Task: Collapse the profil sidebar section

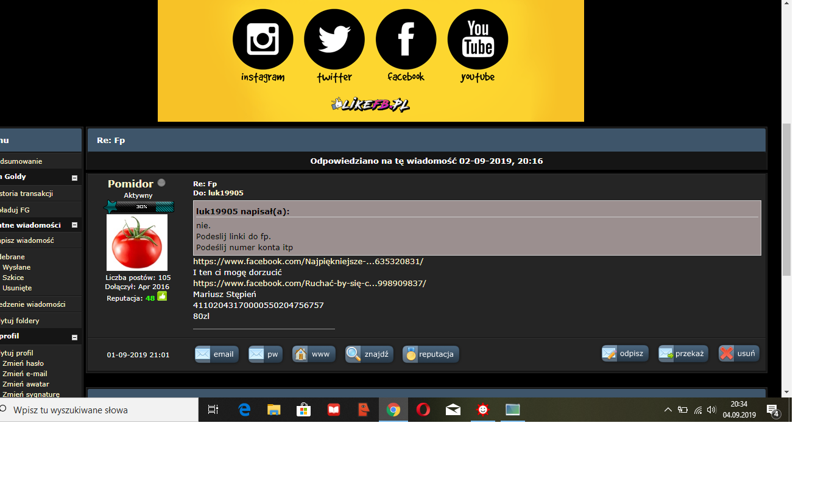Action: (x=74, y=337)
